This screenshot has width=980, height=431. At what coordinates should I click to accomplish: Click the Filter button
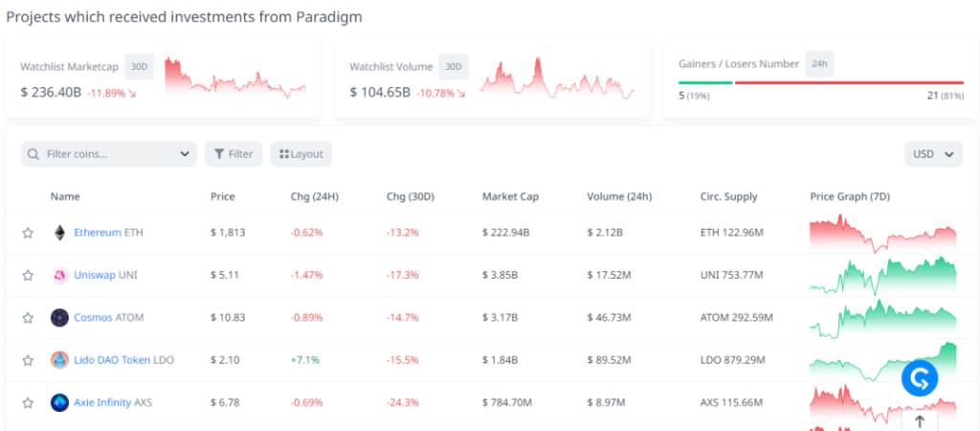click(234, 154)
